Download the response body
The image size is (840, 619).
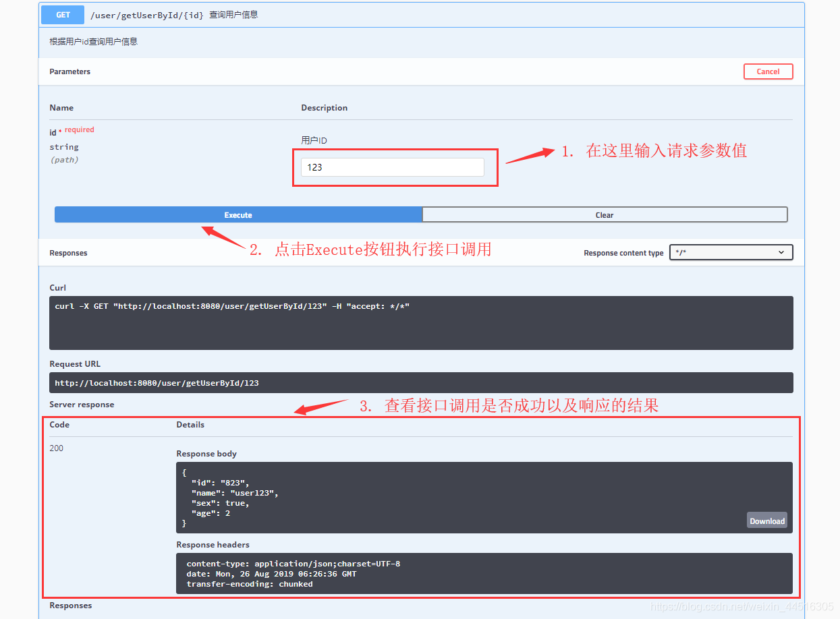coord(766,521)
